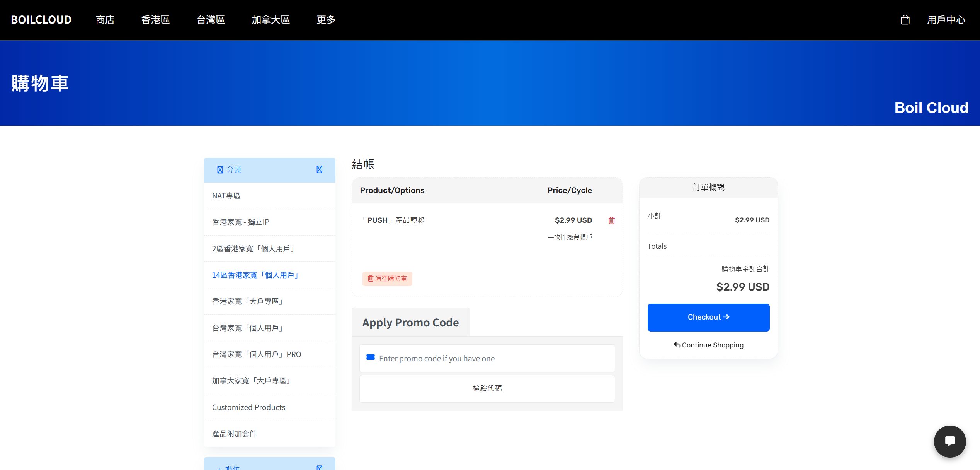Screen dimensions: 980x470
Task: Select NAT專區 category
Action: click(269, 196)
